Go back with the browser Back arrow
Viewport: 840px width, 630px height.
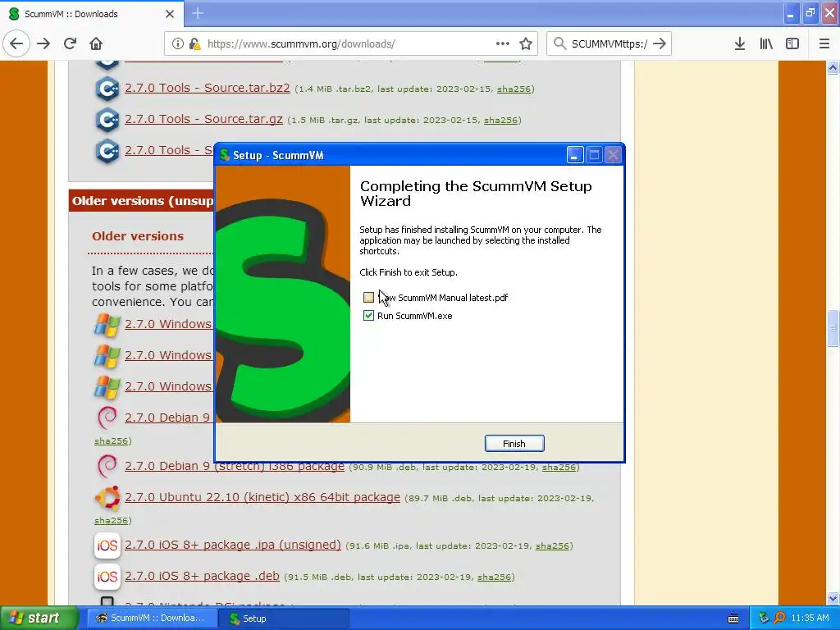click(16, 43)
